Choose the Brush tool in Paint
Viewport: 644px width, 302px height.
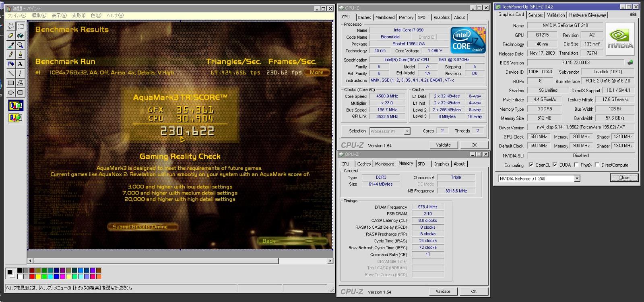[x=20, y=54]
